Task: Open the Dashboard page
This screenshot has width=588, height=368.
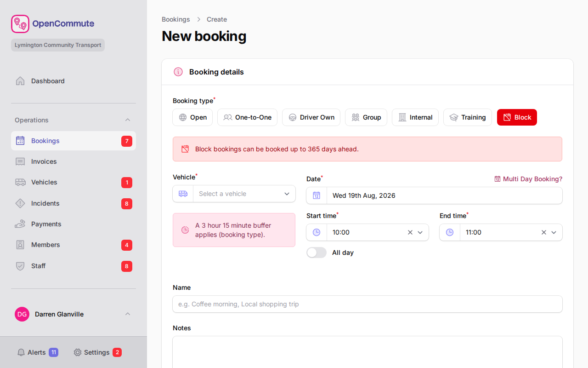Action: point(73,81)
